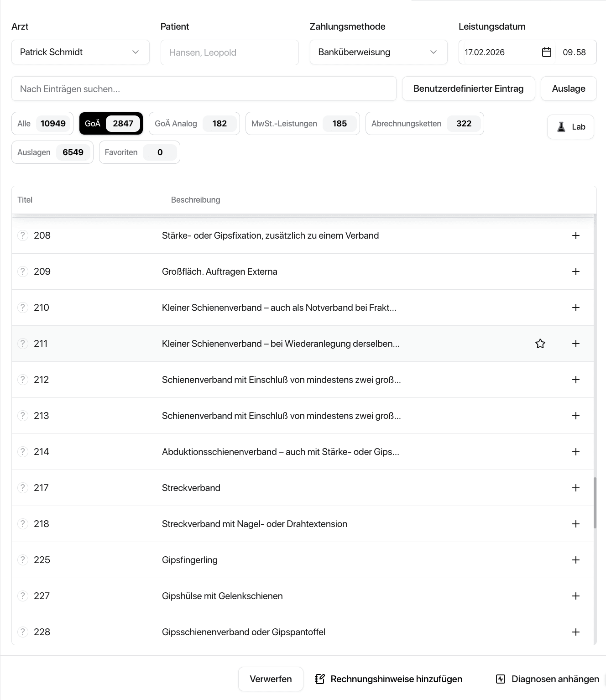Click Benutzerdefinierter Eintrag button

pyautogui.click(x=468, y=89)
